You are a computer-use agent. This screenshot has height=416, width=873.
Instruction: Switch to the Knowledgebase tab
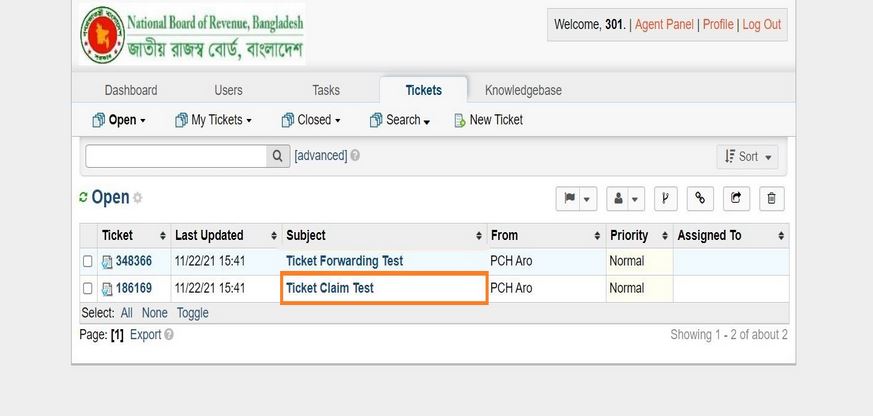(x=523, y=90)
